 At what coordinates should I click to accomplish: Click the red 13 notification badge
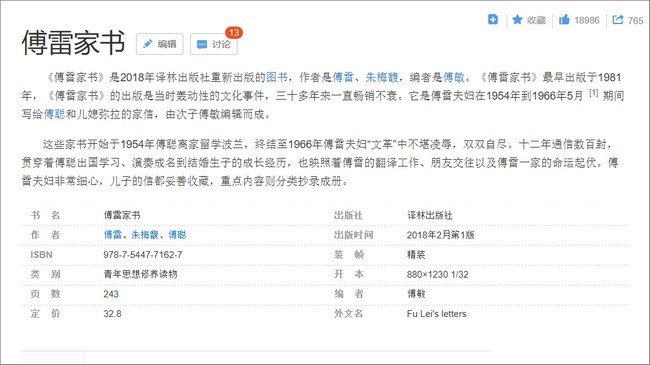pyautogui.click(x=234, y=32)
